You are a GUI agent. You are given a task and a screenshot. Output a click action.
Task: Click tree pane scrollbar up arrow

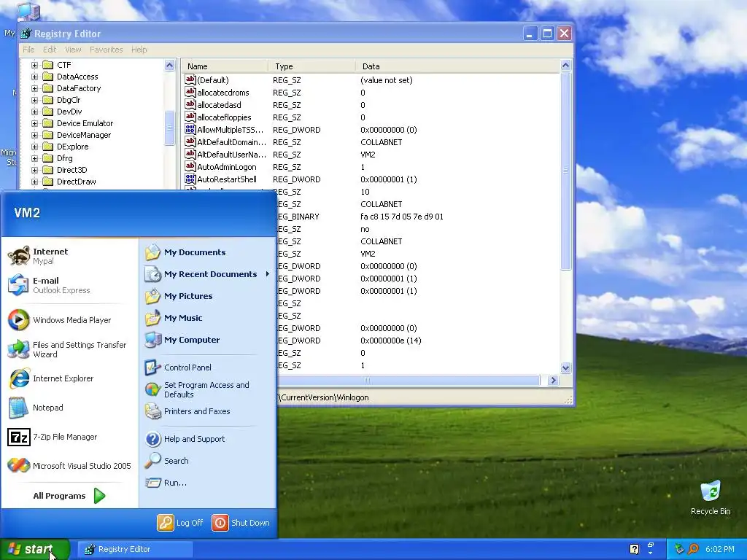click(169, 65)
